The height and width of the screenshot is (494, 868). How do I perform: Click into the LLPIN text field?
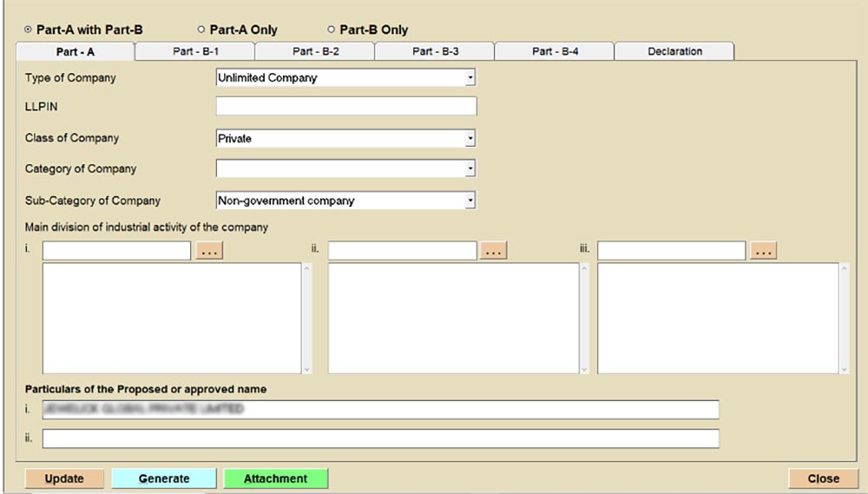pos(345,107)
